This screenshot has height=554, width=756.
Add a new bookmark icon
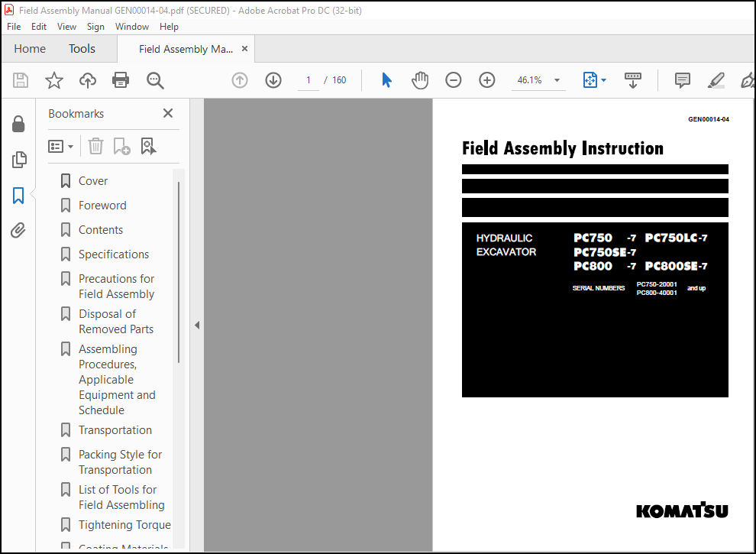(121, 146)
